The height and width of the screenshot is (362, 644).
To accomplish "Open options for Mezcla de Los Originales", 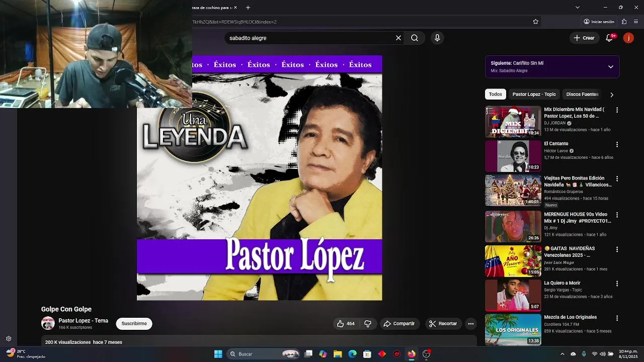I will (617, 318).
